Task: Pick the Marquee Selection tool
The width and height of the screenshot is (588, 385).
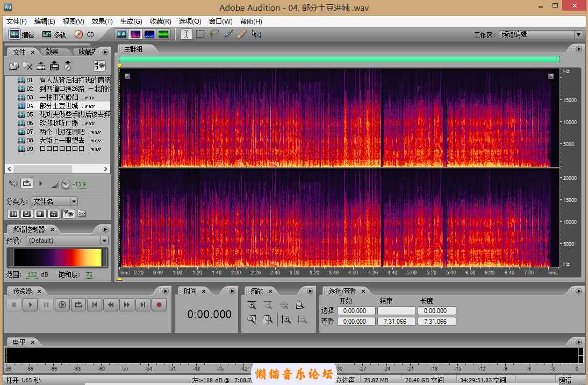Action: pos(200,34)
